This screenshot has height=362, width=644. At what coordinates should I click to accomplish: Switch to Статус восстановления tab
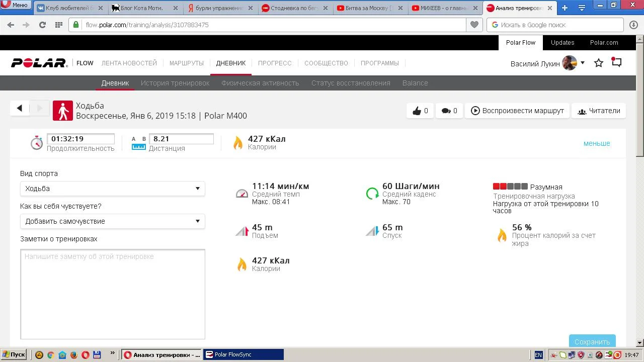(x=351, y=83)
